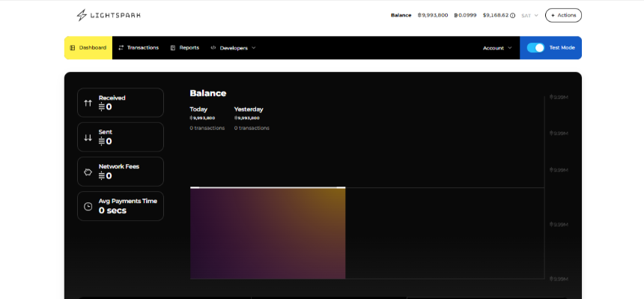Click the plus icon in Actions button
The image size is (644, 299).
tap(553, 15)
